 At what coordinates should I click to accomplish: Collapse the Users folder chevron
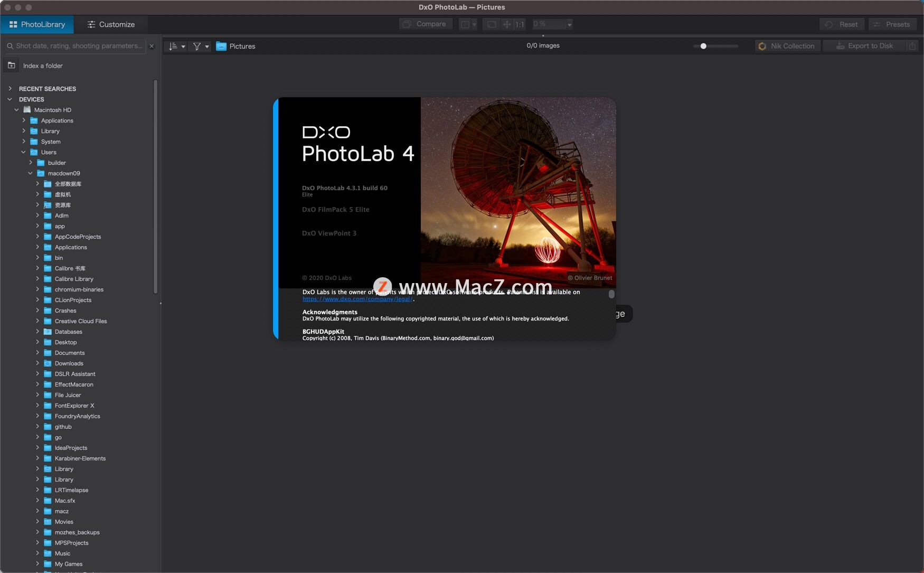click(x=24, y=152)
